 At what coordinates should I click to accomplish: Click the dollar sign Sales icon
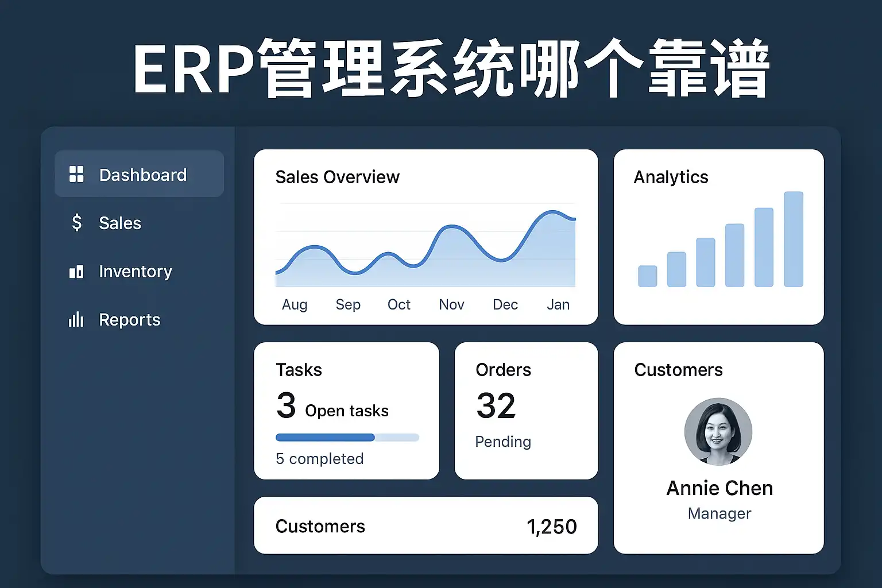(77, 223)
